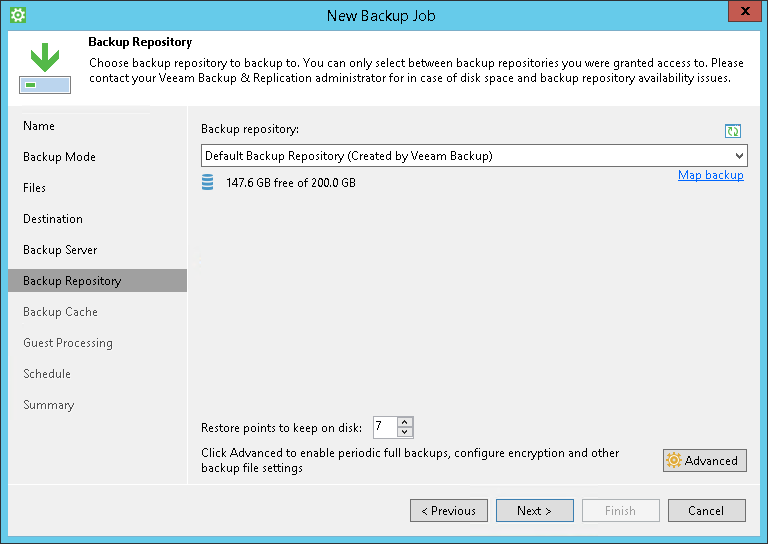Go to the Guest Processing step
The image size is (768, 544).
click(x=68, y=343)
